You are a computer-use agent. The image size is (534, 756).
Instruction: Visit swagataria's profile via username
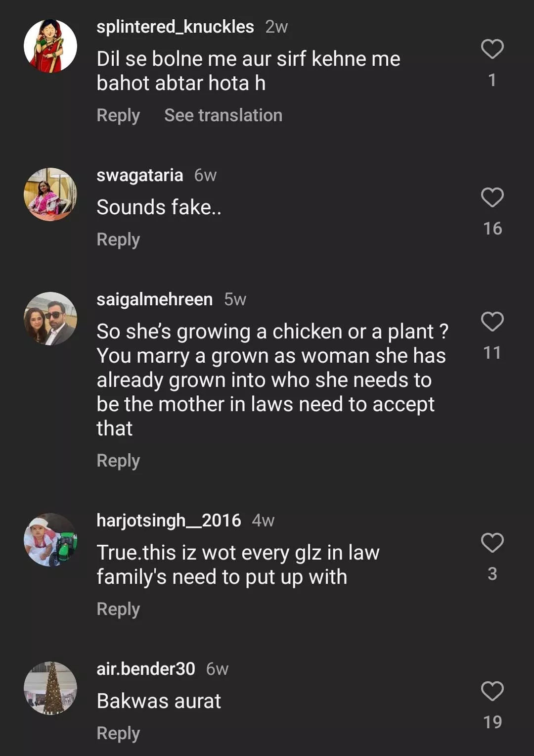[139, 175]
